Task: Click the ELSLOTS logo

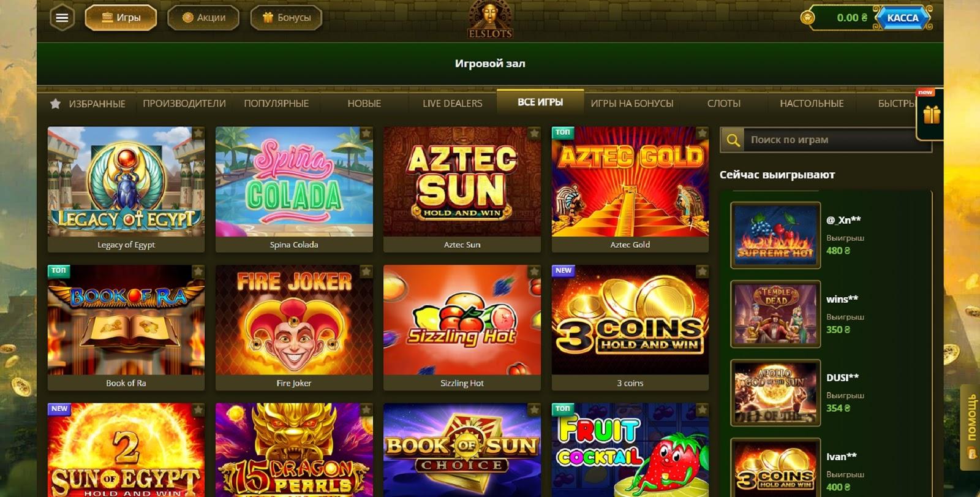Action: pyautogui.click(x=490, y=19)
